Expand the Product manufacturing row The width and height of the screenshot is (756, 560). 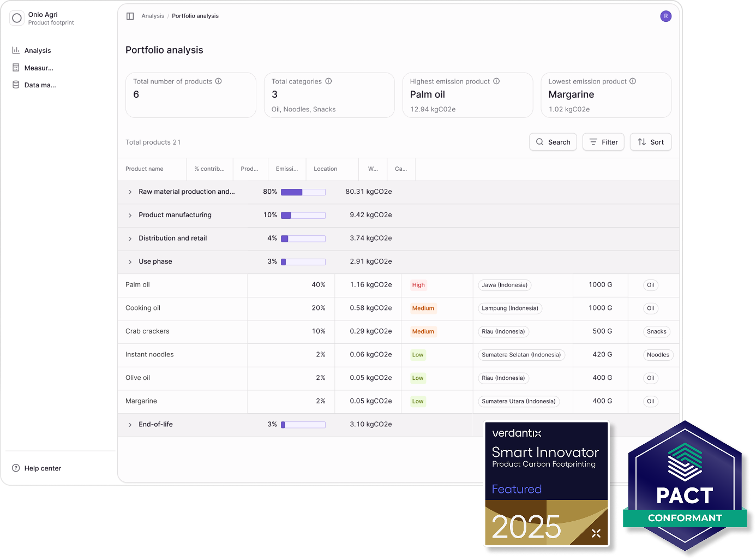(x=130, y=216)
